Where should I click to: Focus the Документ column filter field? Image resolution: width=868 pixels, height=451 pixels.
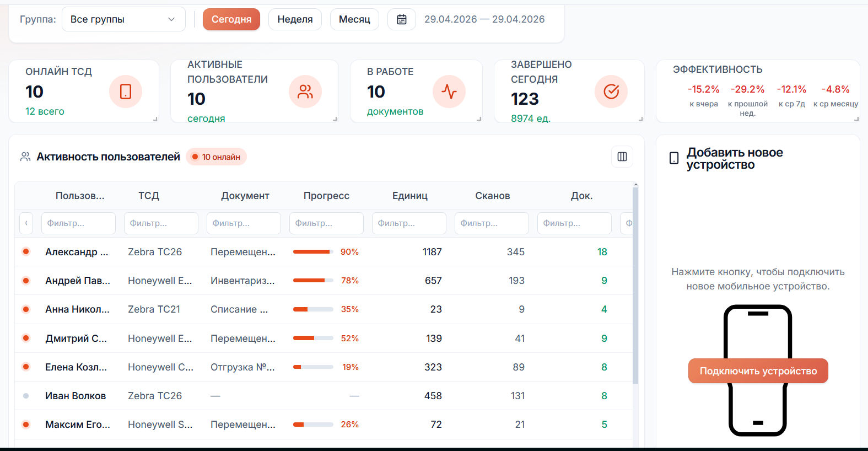pyautogui.click(x=244, y=223)
